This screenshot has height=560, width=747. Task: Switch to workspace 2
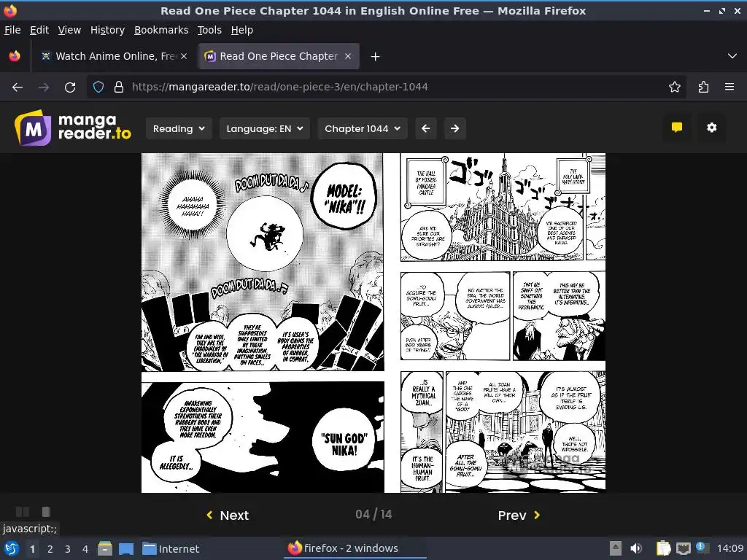(50, 549)
